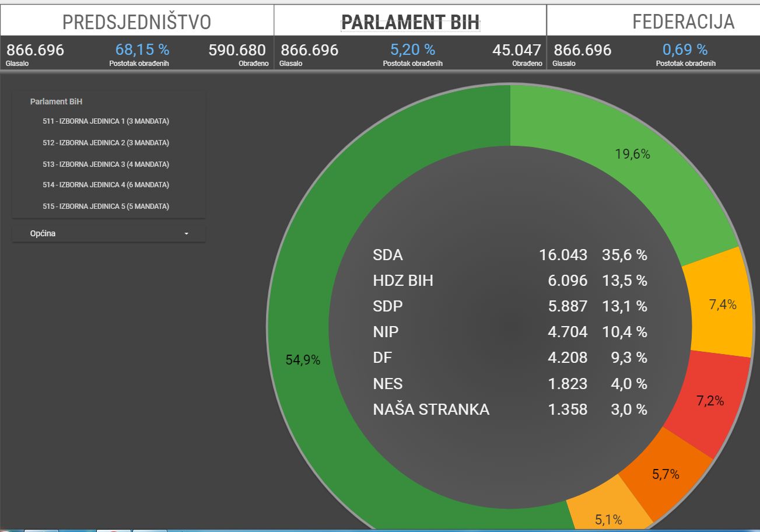Click SDA vote count 16.043
The image size is (760, 532).
coord(563,255)
